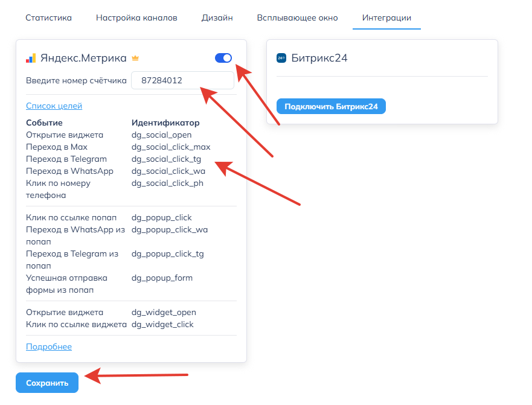Click the crown premium icon
The height and width of the screenshot is (405, 532).
point(135,59)
